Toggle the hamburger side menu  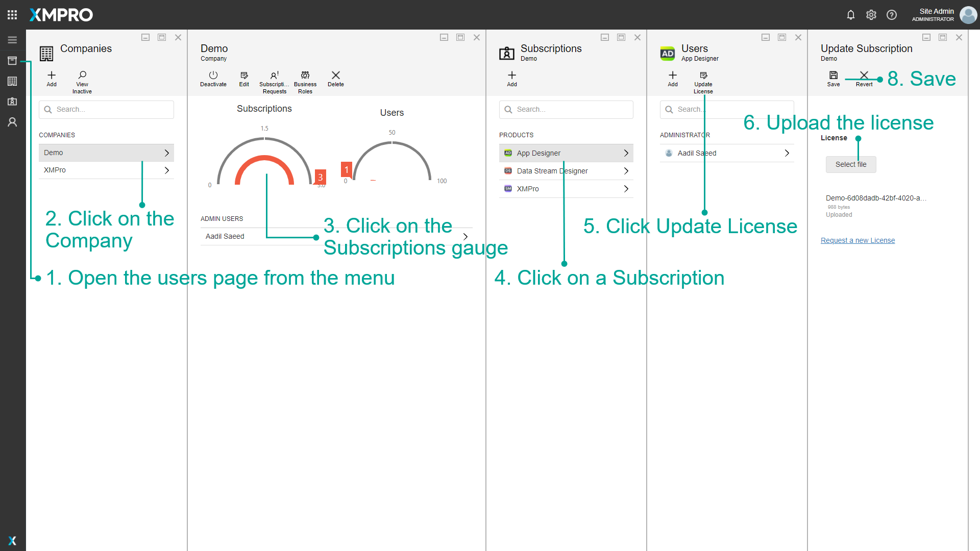tap(12, 40)
